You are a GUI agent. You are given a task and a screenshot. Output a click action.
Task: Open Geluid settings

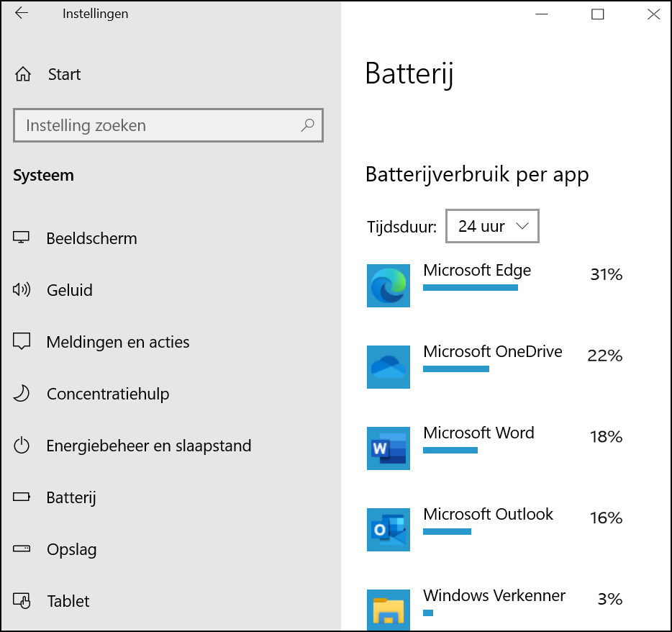(x=69, y=290)
